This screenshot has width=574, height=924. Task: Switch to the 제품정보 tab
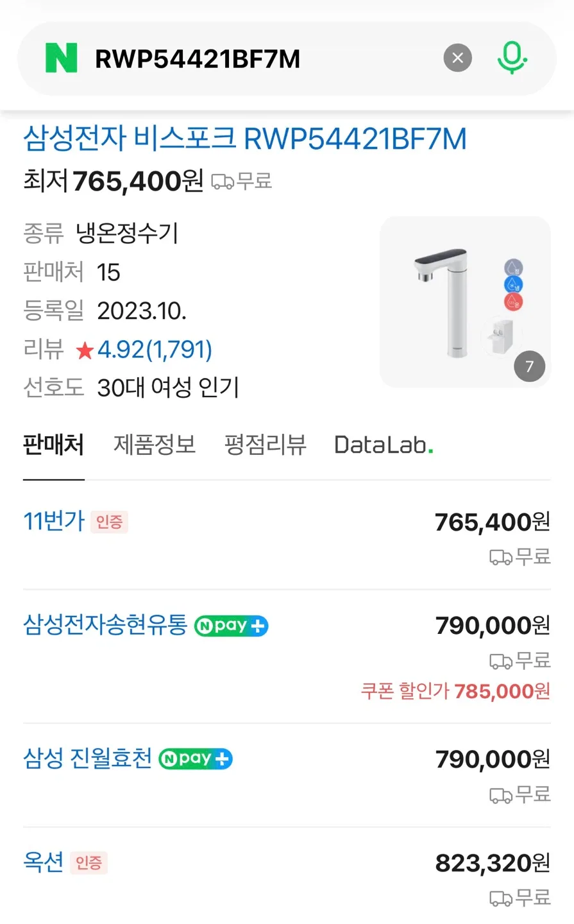155,445
